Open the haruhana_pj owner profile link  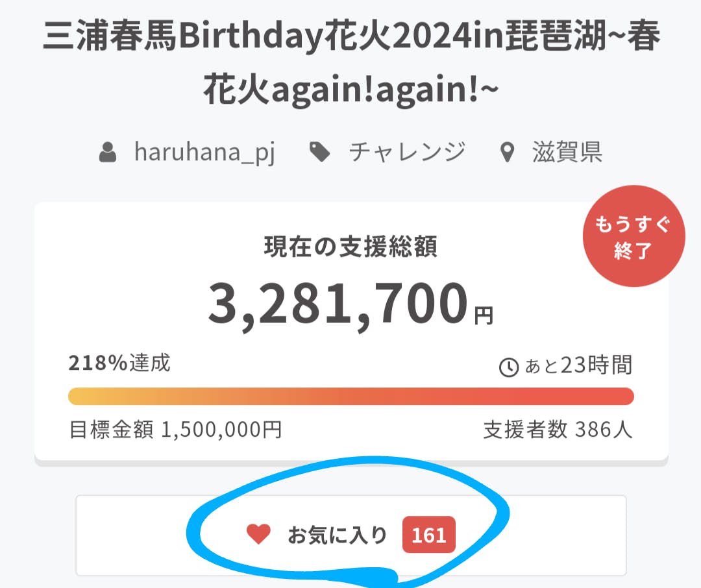[x=204, y=153]
